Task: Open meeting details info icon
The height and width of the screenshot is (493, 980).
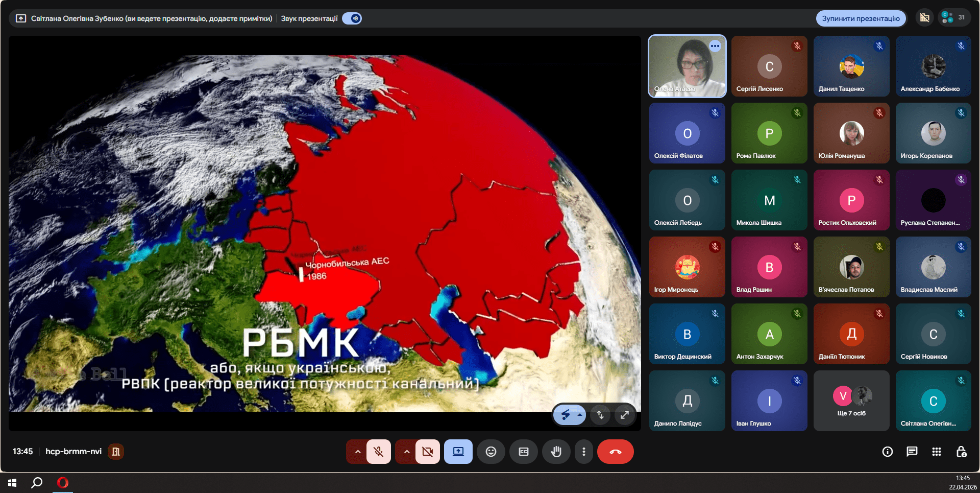Action: pyautogui.click(x=887, y=452)
